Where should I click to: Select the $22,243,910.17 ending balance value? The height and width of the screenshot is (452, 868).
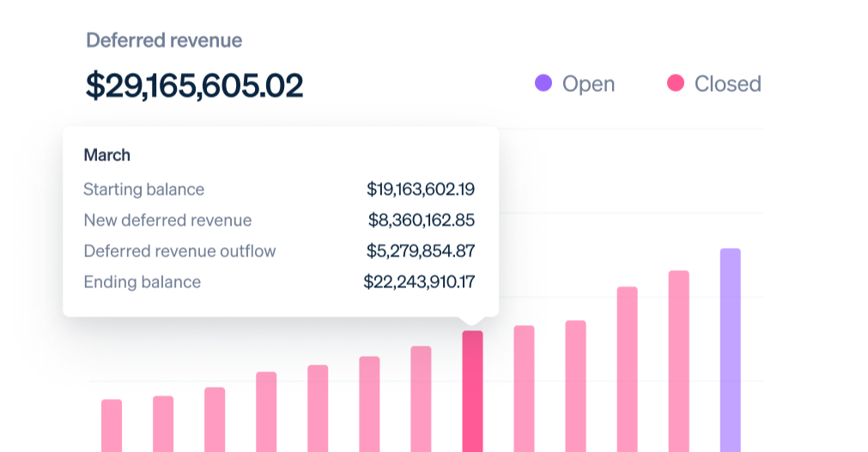419,282
